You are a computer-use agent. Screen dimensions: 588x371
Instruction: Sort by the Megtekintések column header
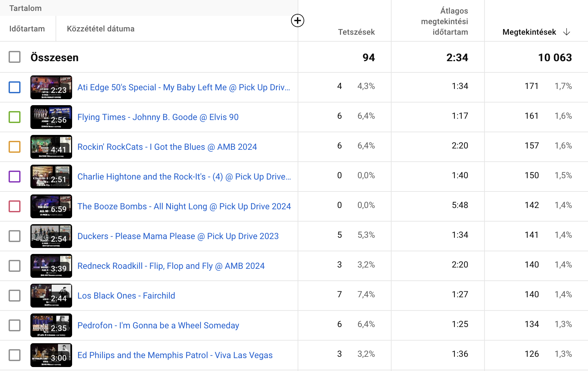(x=529, y=32)
